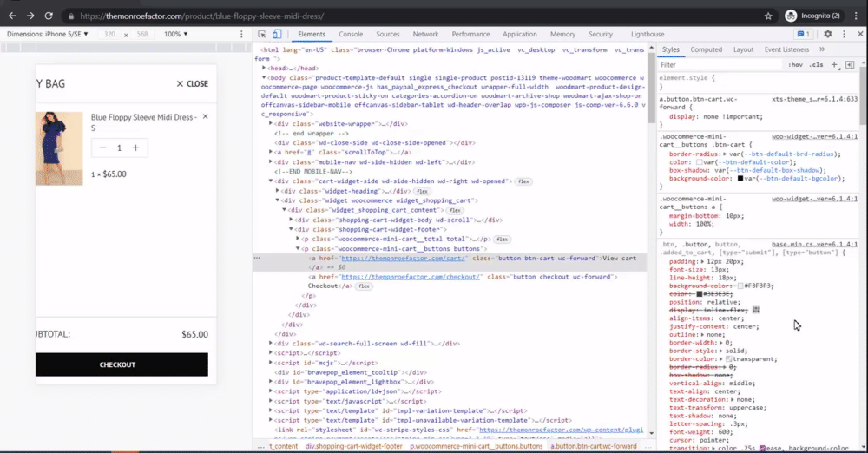The width and height of the screenshot is (868, 453).
Task: Expand the head element node
Action: 264,68
